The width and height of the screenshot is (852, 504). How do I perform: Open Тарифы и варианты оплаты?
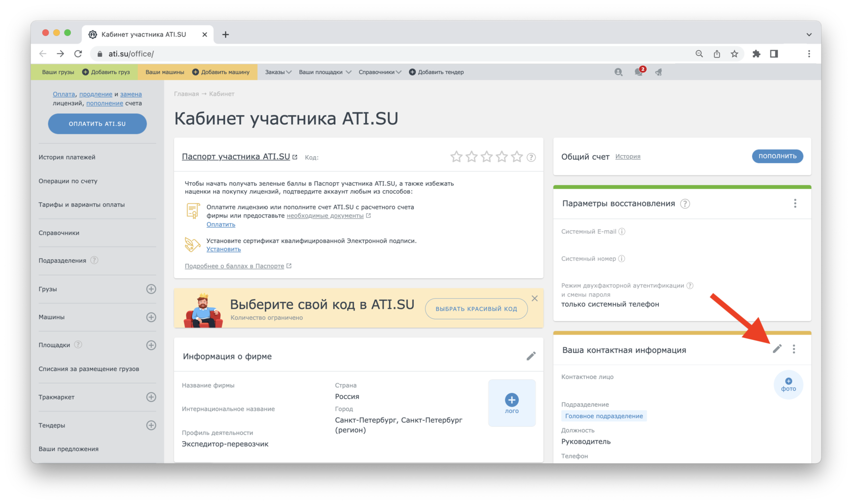(x=82, y=205)
